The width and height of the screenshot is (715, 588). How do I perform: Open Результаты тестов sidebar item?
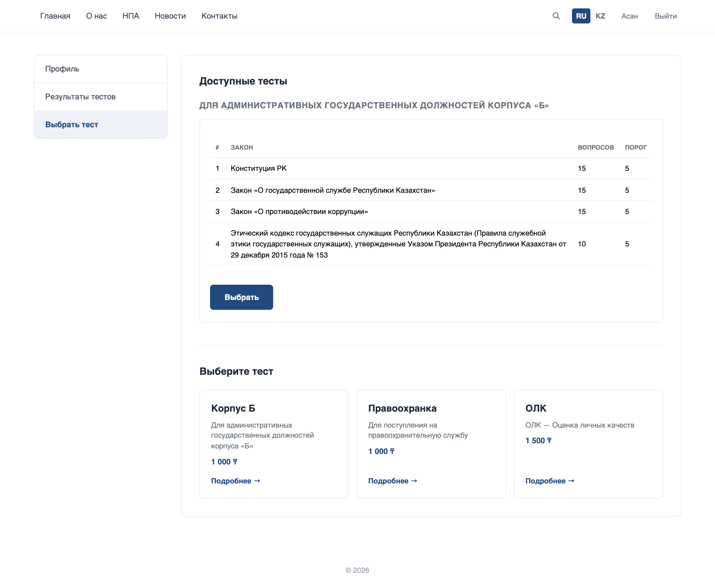tap(101, 97)
